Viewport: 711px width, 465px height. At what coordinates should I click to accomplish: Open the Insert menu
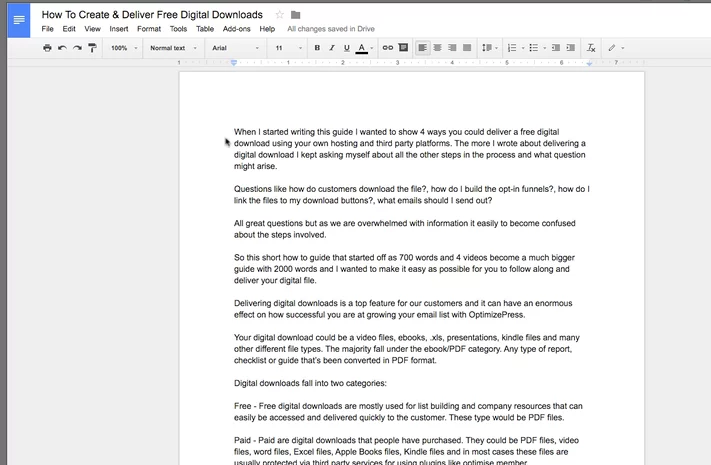pos(119,29)
